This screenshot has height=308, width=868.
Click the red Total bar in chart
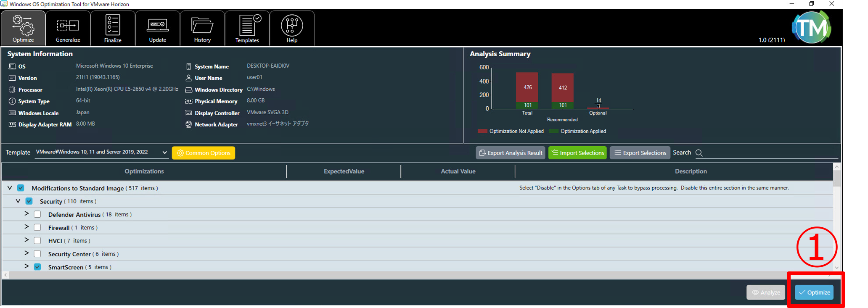tap(527, 87)
